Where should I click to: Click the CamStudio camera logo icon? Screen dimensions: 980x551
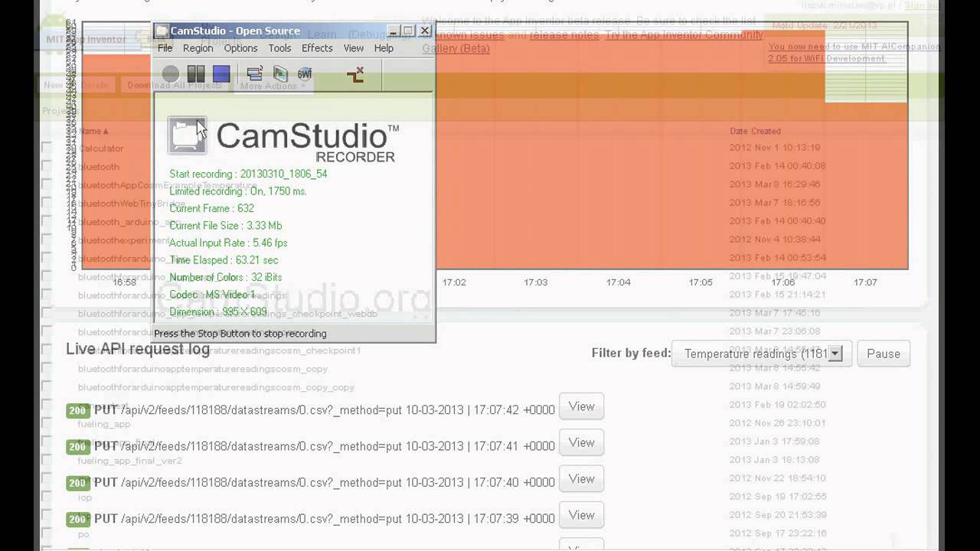coord(188,135)
